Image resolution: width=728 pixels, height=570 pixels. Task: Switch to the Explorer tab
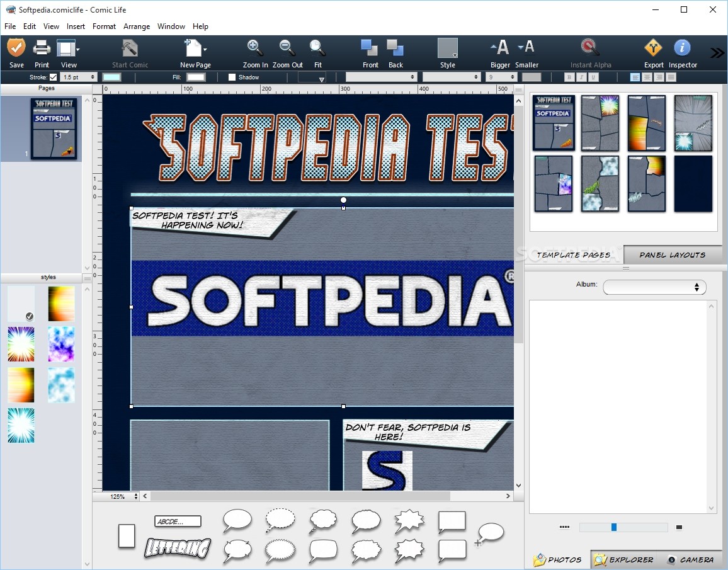click(x=625, y=559)
